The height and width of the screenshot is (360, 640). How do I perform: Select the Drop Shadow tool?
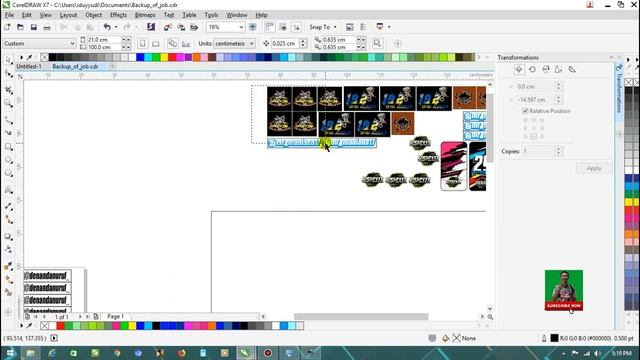(8, 236)
